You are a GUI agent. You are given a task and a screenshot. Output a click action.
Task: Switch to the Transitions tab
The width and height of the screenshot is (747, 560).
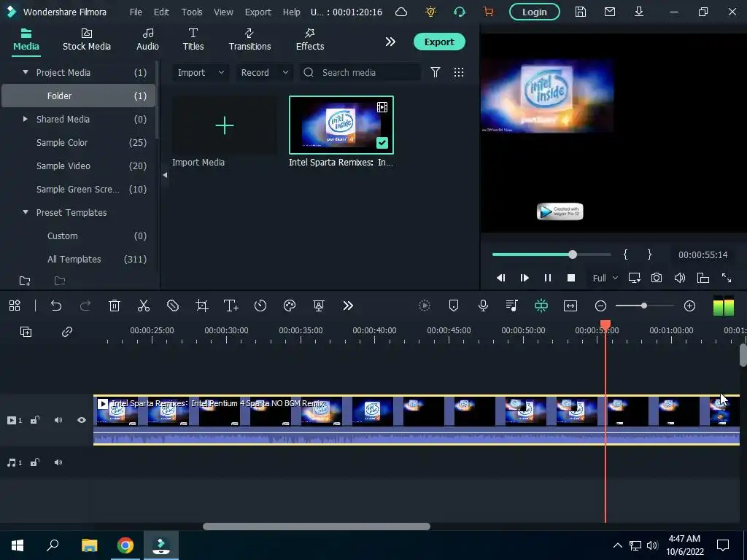point(249,40)
